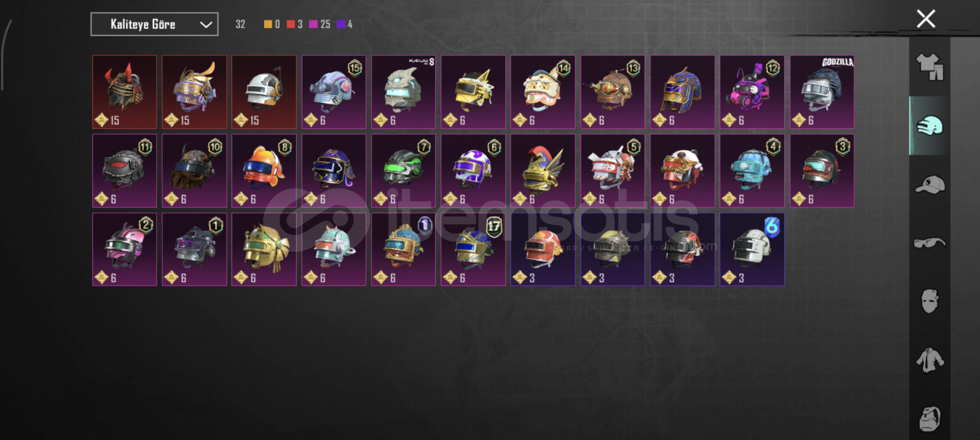Open the face mask category icon

pyautogui.click(x=929, y=301)
